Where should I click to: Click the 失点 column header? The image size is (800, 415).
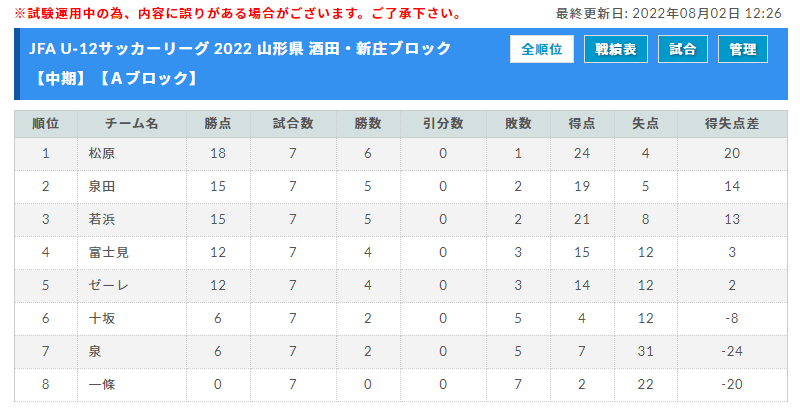click(x=645, y=124)
